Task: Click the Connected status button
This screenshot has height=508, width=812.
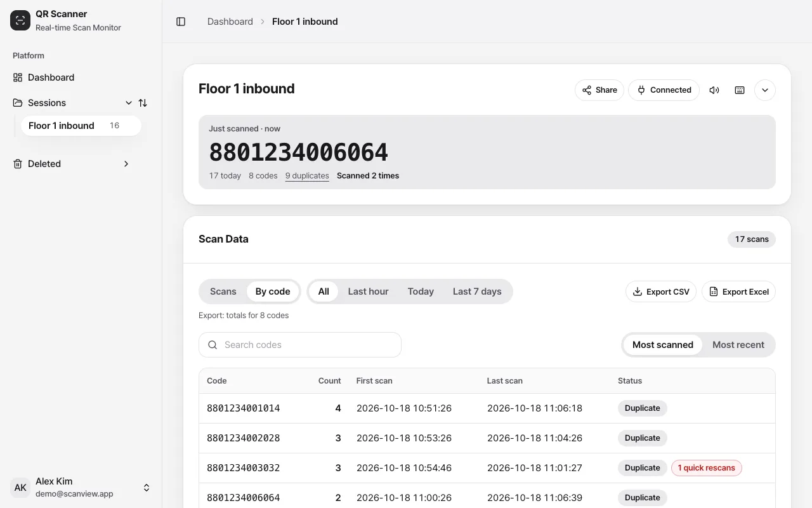Action: coord(664,90)
